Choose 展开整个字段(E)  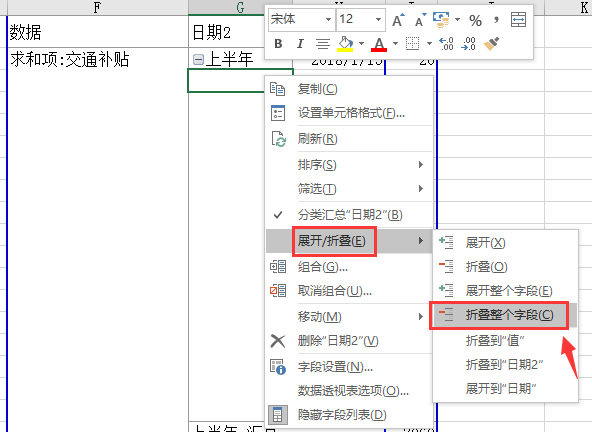tap(505, 291)
